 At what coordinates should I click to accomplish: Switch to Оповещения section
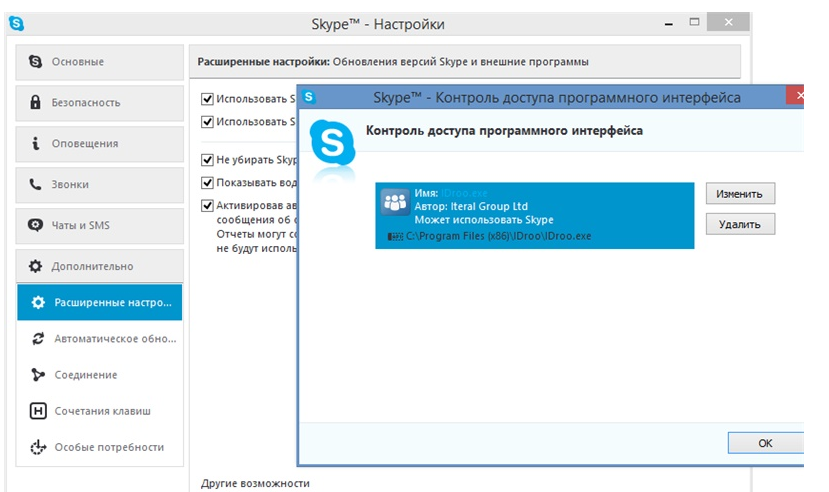click(x=99, y=144)
